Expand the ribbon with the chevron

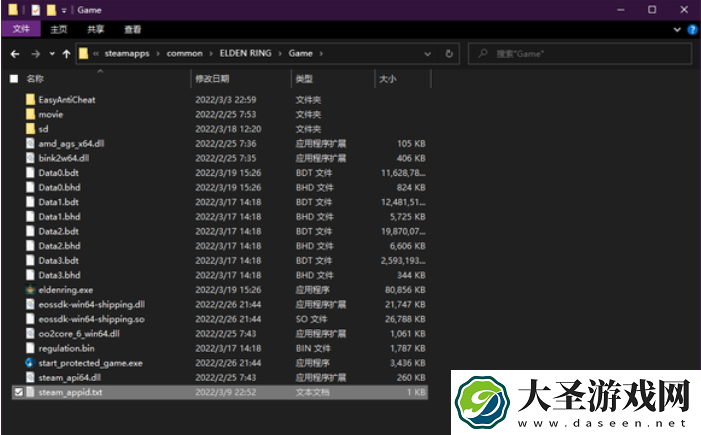coord(677,30)
